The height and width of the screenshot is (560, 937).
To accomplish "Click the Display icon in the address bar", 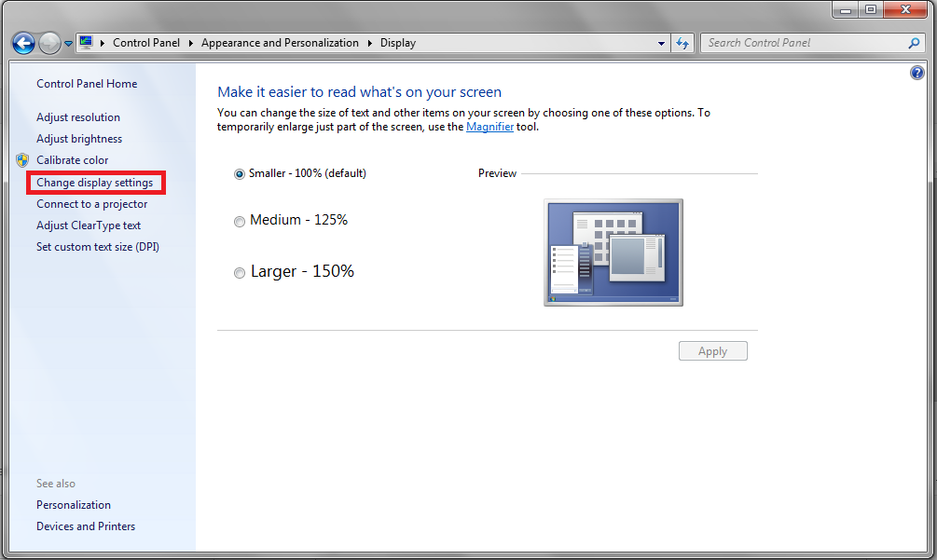I will click(87, 43).
